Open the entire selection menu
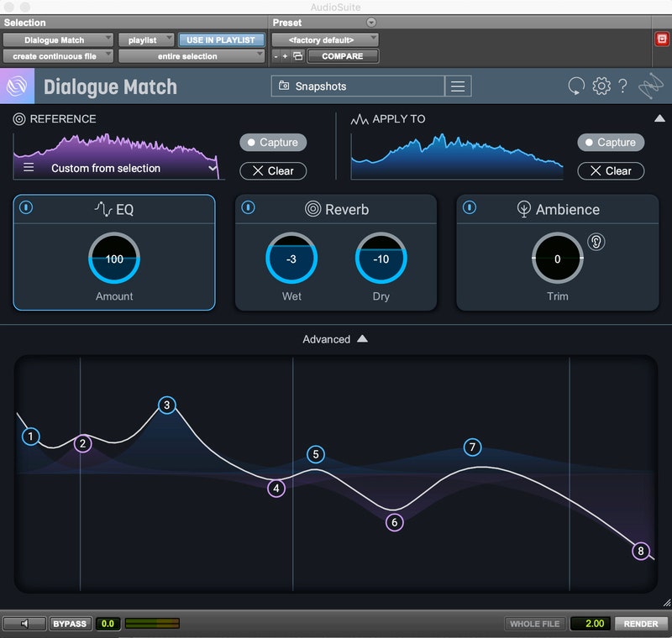The height and width of the screenshot is (638, 672). pyautogui.click(x=192, y=56)
